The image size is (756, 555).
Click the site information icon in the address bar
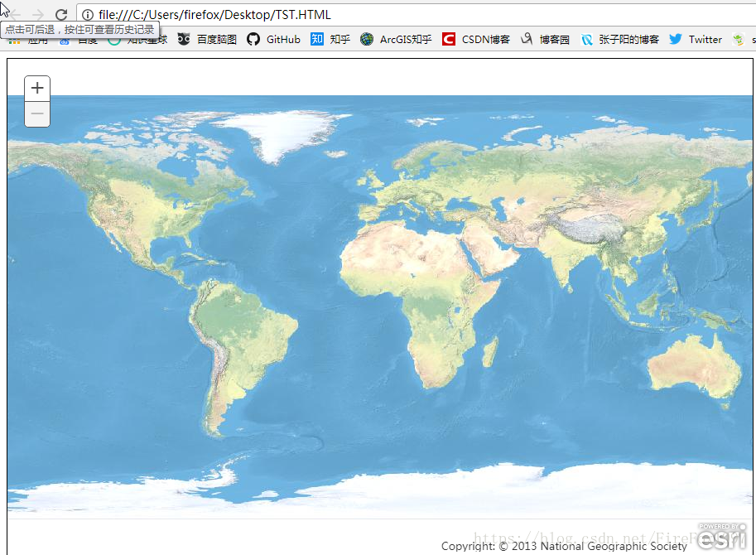coord(88,15)
